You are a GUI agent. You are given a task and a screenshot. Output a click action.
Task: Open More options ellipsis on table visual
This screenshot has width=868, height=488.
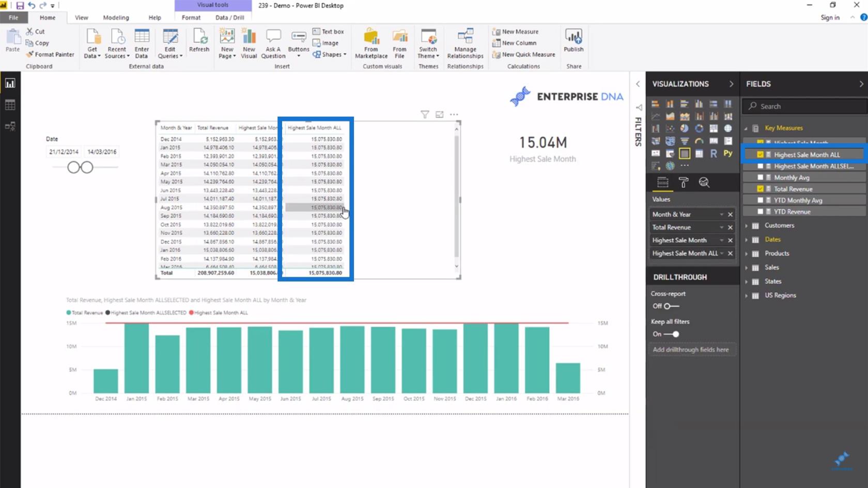(x=454, y=115)
